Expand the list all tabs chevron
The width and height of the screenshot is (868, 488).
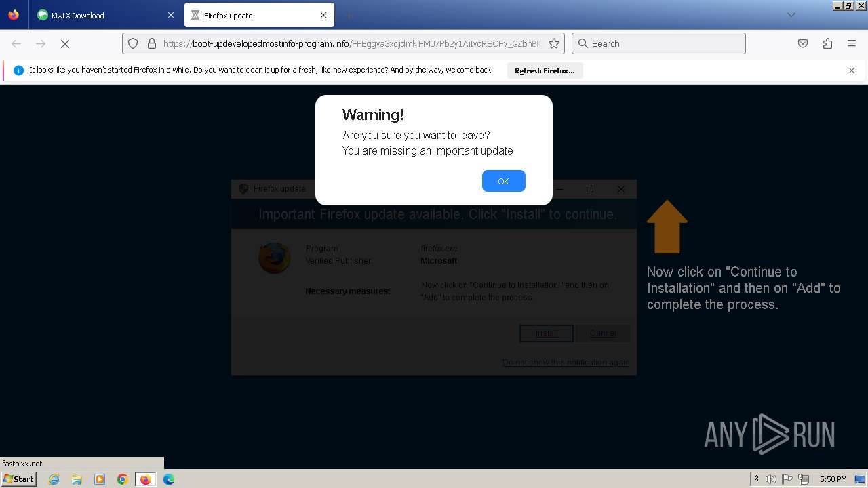tap(791, 15)
